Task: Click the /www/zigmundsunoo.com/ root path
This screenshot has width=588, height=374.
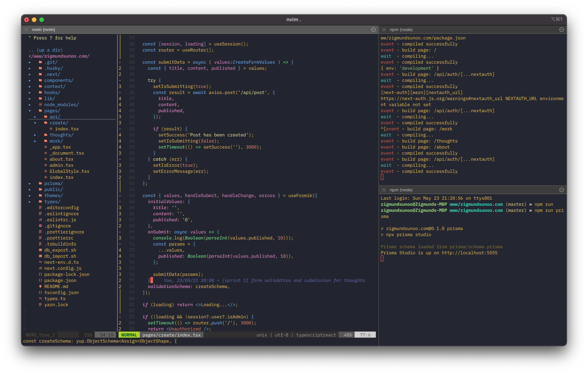Action: pyautogui.click(x=59, y=56)
